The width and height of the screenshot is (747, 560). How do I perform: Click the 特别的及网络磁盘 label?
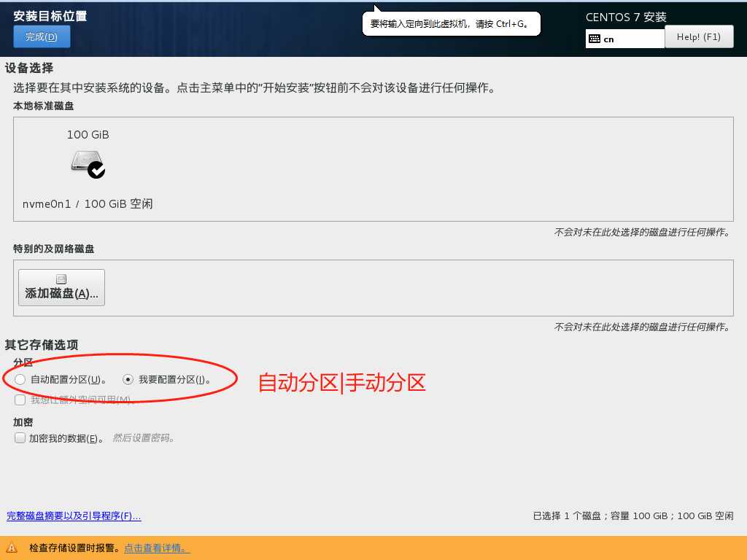click(53, 249)
